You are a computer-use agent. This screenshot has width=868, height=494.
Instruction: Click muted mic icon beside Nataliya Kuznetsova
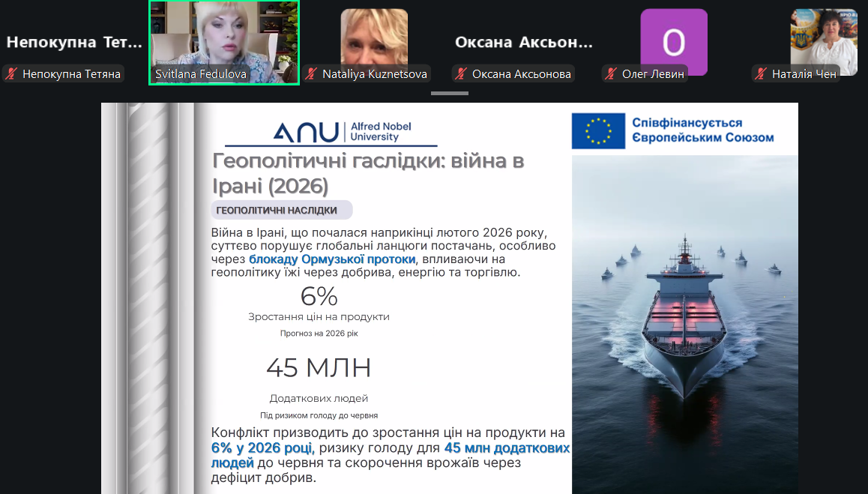312,73
